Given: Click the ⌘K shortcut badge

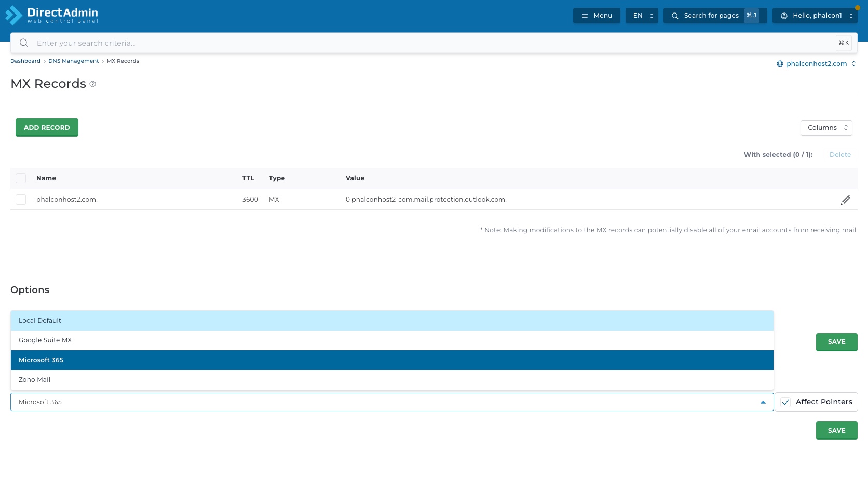Looking at the screenshot, I should coord(844,43).
